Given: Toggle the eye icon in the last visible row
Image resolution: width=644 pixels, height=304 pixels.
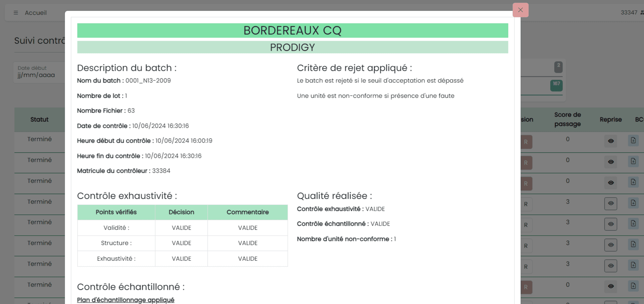Looking at the screenshot, I should pyautogui.click(x=610, y=287).
